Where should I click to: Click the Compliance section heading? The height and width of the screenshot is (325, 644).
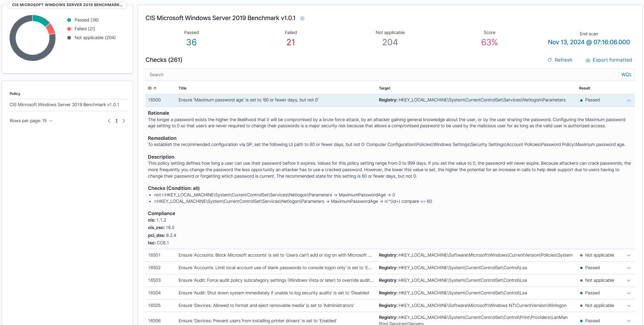tap(162, 213)
